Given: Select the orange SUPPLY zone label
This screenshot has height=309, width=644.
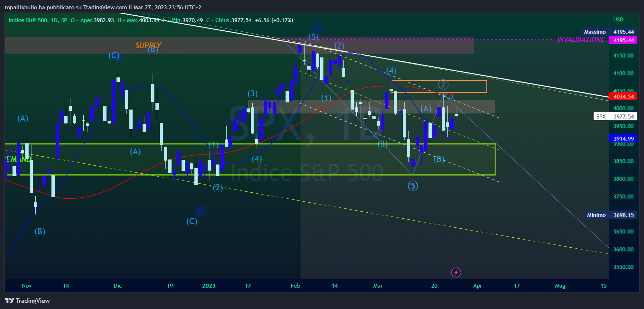Looking at the screenshot, I should pos(148,45).
